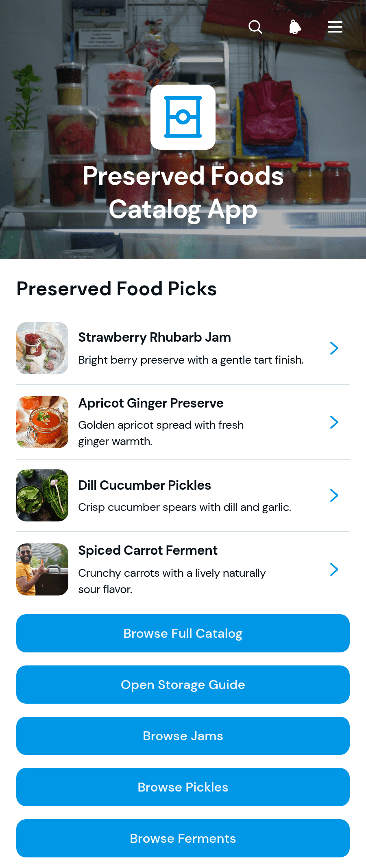
Task: Expand Dill Cucumber Pickles chevron arrow
Action: (334, 495)
